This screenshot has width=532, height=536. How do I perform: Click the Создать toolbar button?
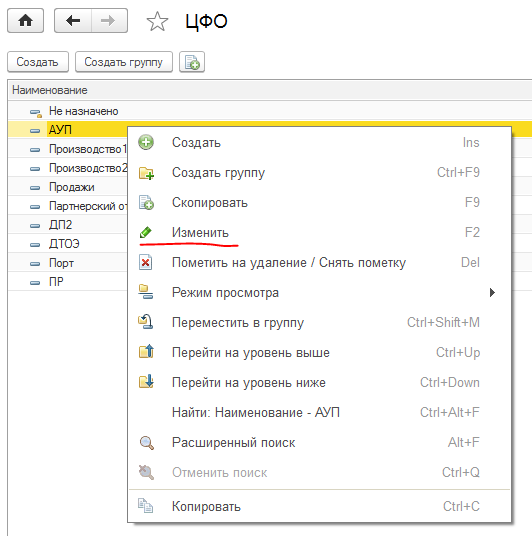coord(38,62)
